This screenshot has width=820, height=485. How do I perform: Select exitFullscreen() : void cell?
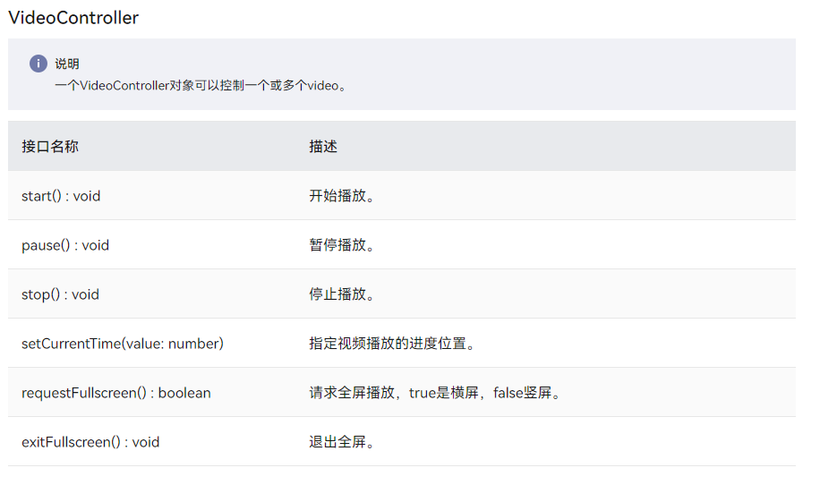[x=90, y=442]
